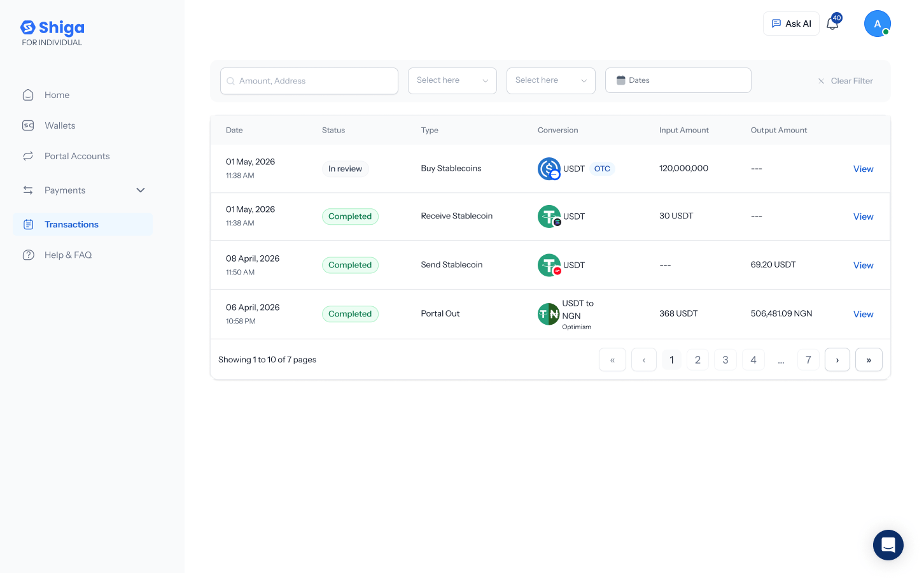View the Receive Stablecoin transaction
Viewport: 924px width, 582px height.
pos(864,217)
